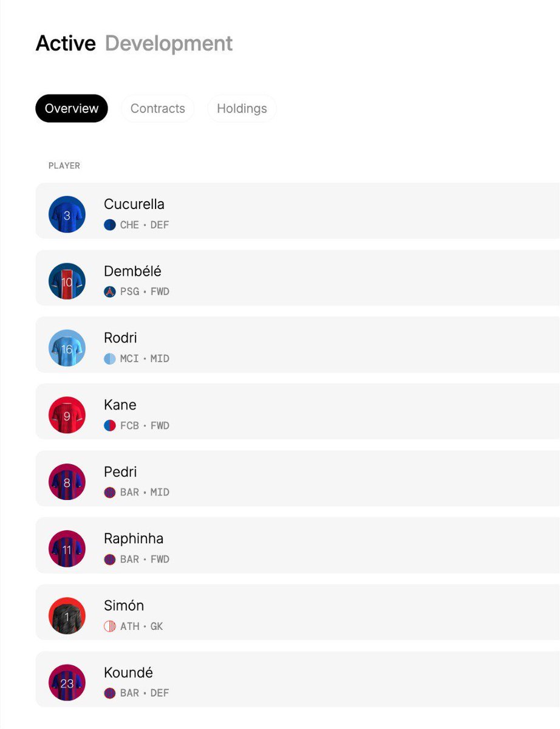This screenshot has height=729, width=560.
Task: Click the ATH striped club badge
Action: point(110,626)
